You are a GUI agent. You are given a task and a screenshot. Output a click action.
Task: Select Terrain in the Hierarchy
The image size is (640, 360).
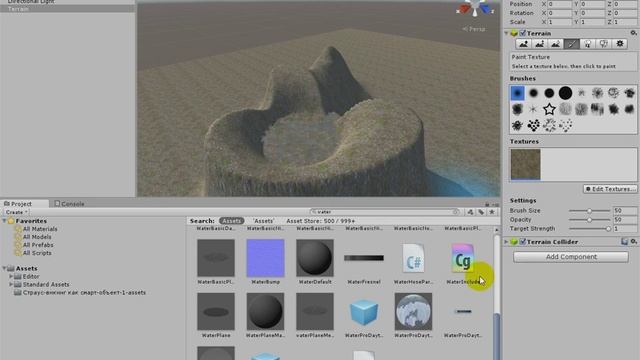[67, 9]
